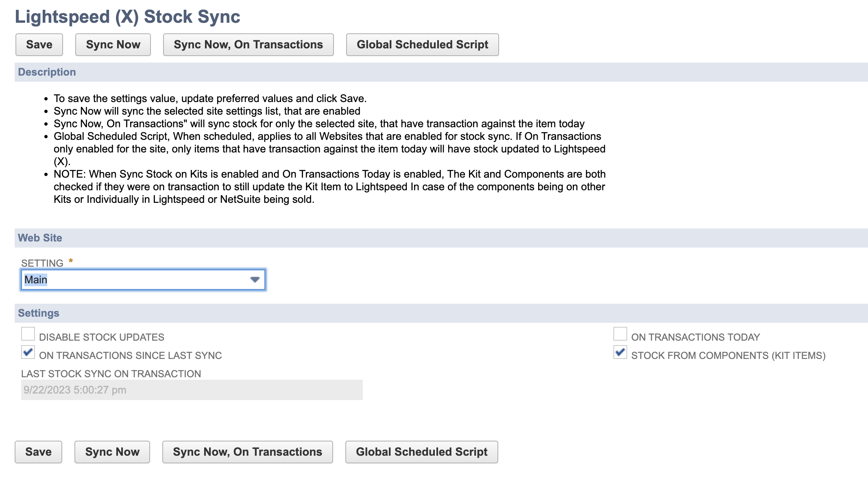
Task: Click the Settings section header
Action: [x=441, y=313]
